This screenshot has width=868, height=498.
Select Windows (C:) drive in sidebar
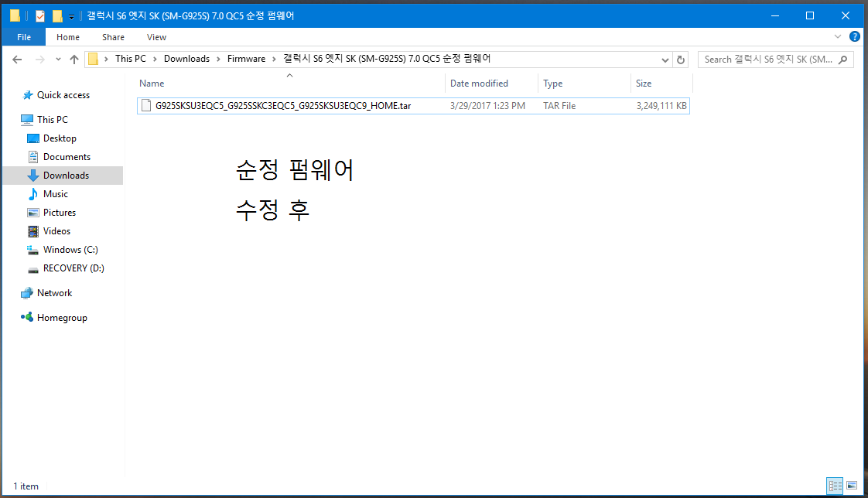(70, 250)
